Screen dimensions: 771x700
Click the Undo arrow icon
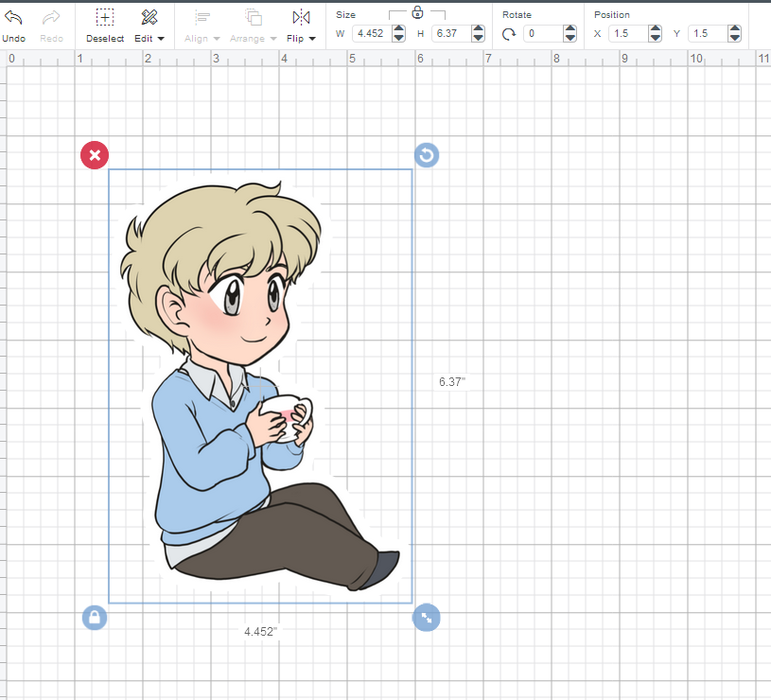pyautogui.click(x=13, y=18)
